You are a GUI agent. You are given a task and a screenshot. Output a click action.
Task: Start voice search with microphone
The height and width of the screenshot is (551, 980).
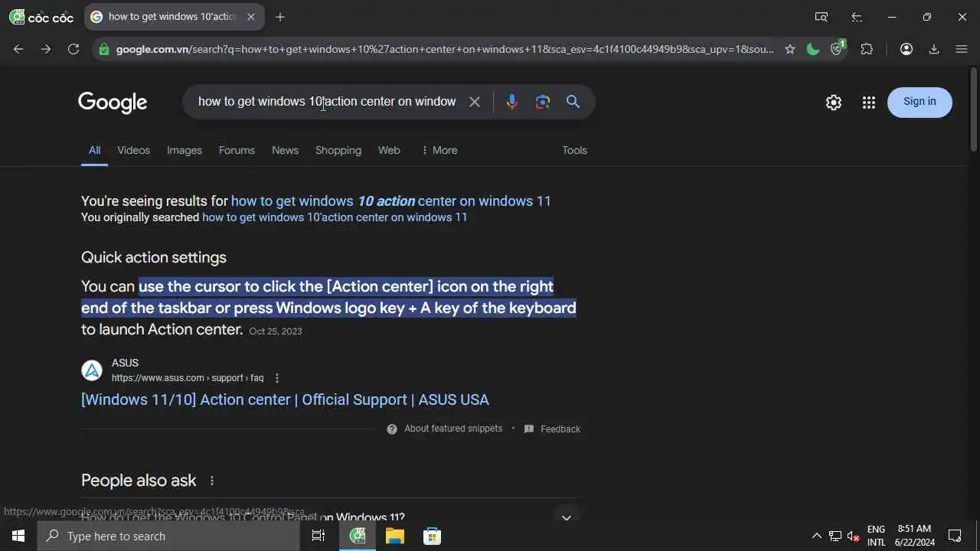[x=512, y=102]
